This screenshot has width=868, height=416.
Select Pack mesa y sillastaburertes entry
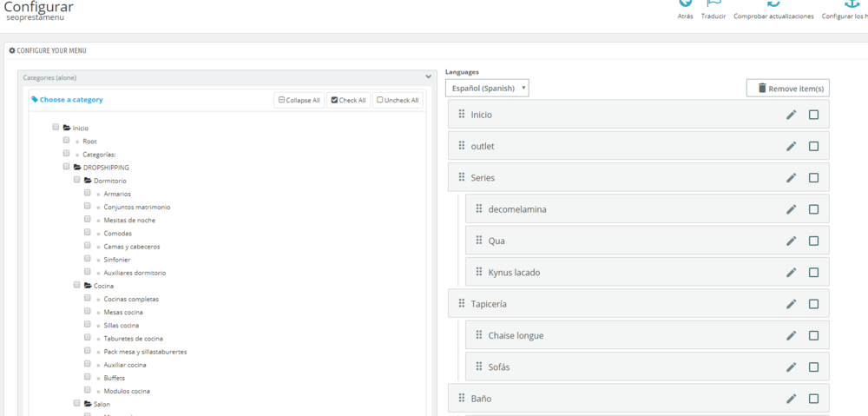pos(145,352)
